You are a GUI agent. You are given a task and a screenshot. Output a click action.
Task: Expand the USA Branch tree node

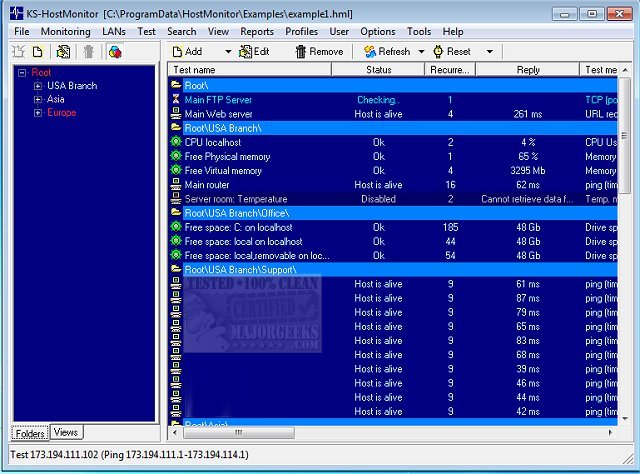(38, 86)
